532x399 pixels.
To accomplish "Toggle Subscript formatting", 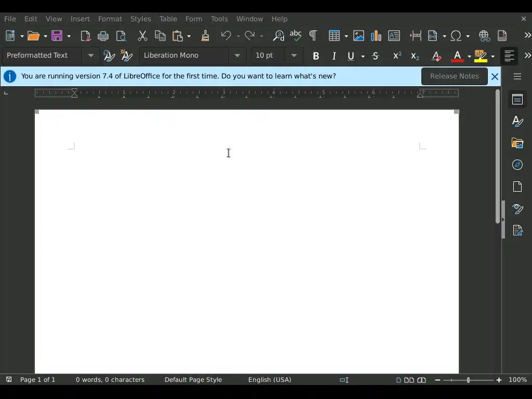I will click(415, 56).
